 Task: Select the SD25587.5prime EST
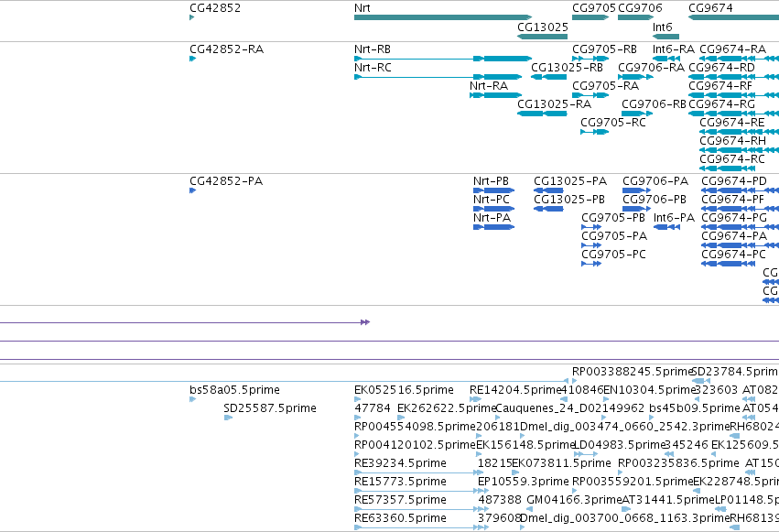[228, 418]
